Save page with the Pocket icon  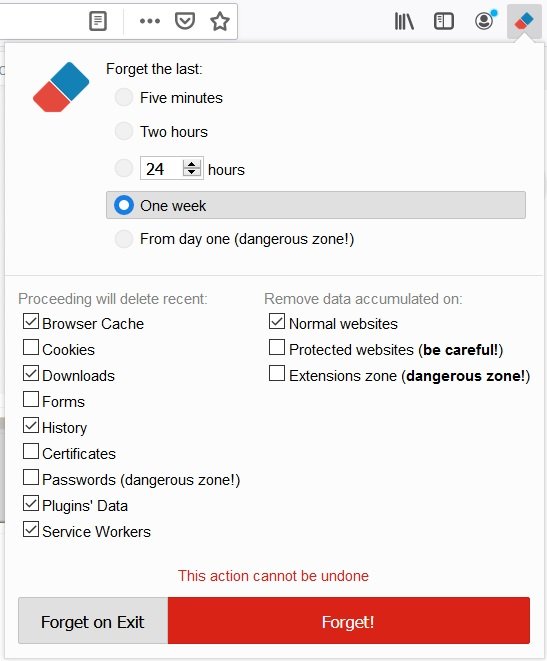185,21
